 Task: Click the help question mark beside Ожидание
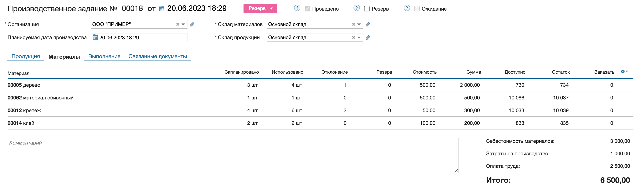[407, 8]
